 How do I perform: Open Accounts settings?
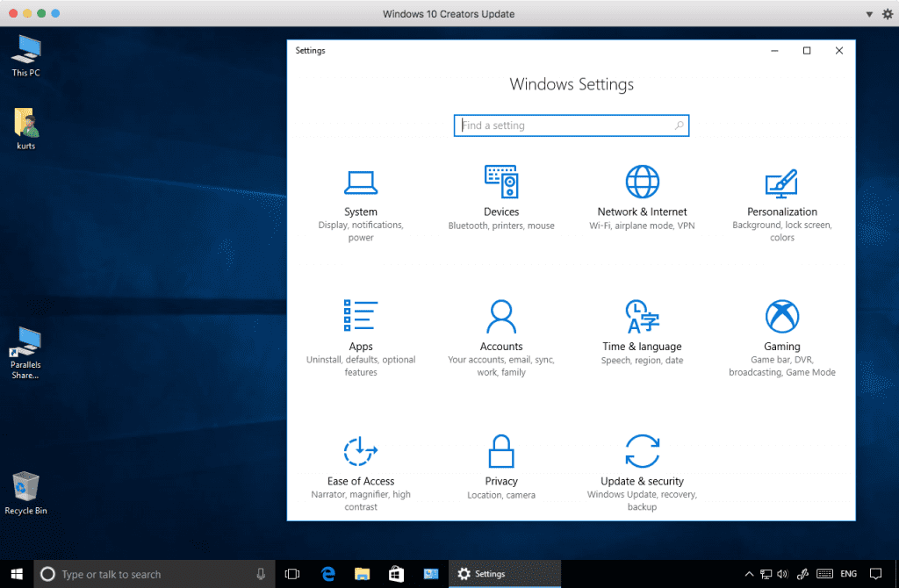click(501, 338)
